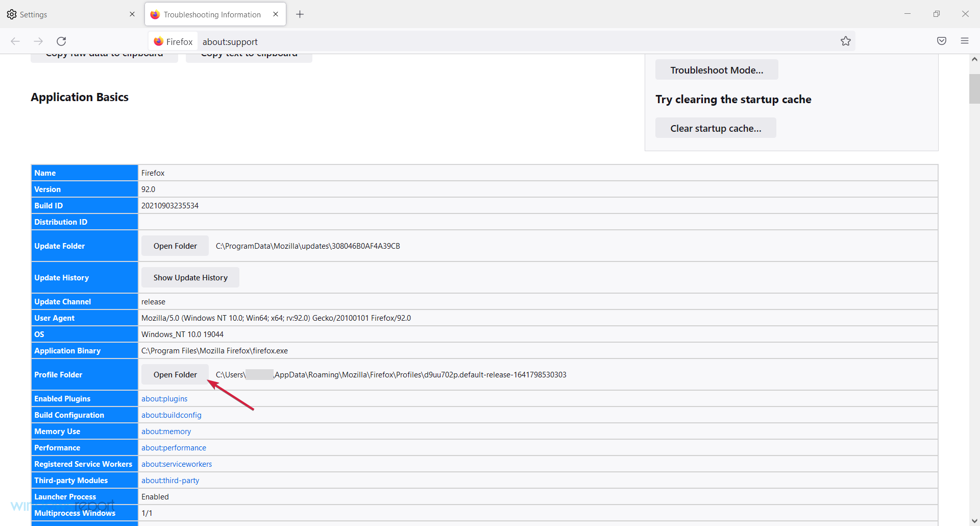Click the forward navigation arrow
The image size is (980, 526).
point(38,41)
